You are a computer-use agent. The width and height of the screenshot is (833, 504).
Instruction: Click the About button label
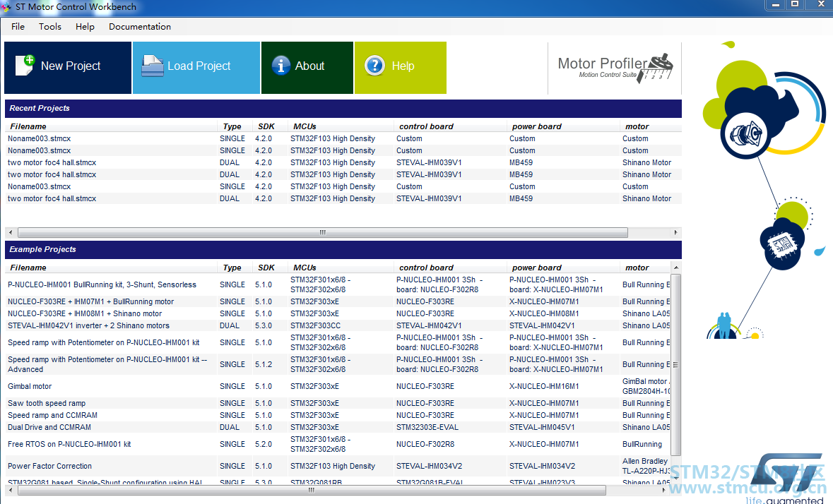pyautogui.click(x=309, y=66)
